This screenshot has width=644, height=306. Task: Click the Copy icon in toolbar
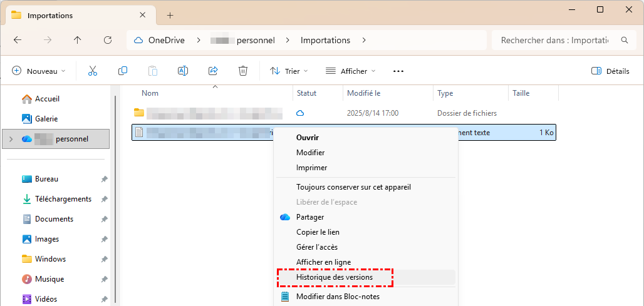pyautogui.click(x=123, y=71)
